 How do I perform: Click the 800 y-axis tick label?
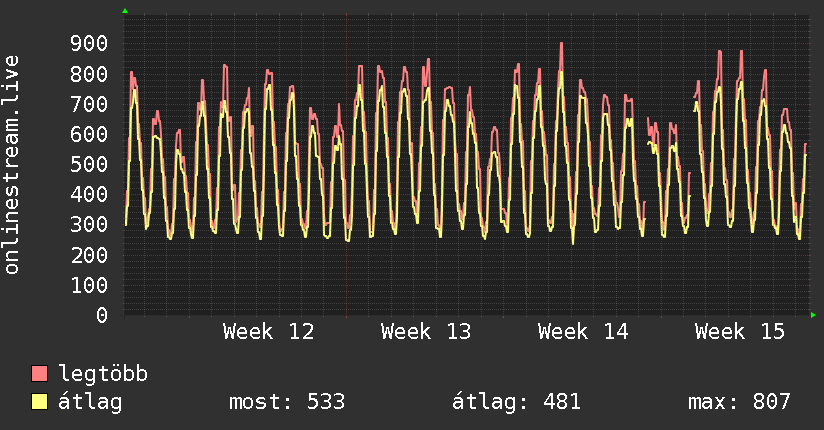[x=89, y=74]
